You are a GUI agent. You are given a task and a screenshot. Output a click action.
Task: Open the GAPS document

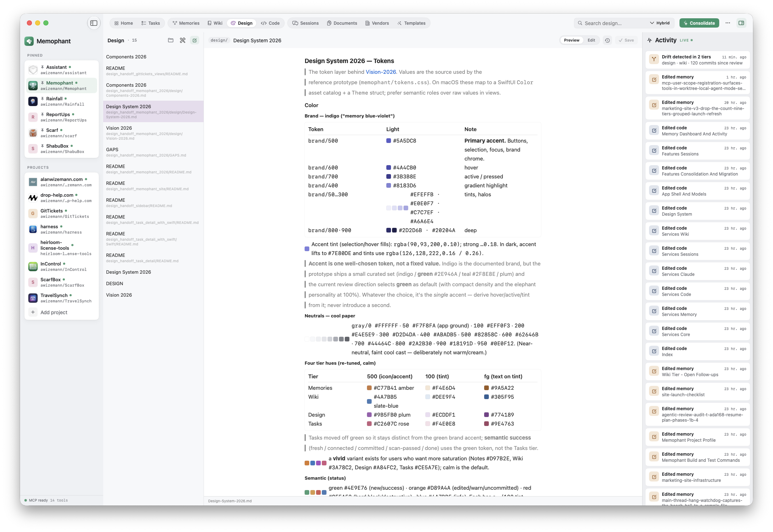[x=153, y=152]
